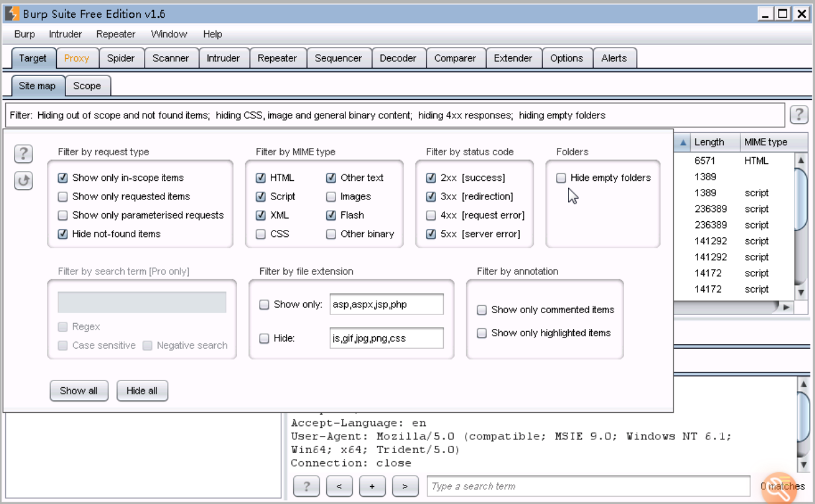The width and height of the screenshot is (815, 504).
Task: Open the Scope sub-tab
Action: click(x=87, y=86)
